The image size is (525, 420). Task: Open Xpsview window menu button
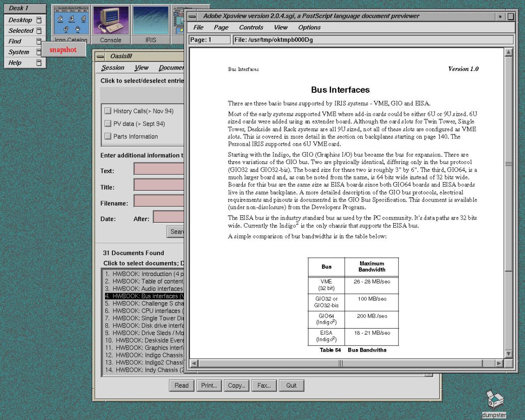point(193,16)
